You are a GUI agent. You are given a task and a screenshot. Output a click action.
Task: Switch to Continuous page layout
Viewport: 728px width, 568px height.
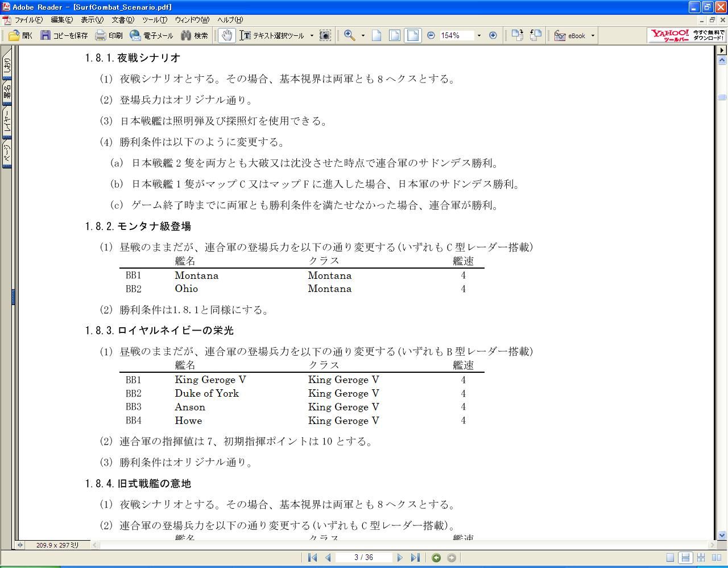(685, 558)
